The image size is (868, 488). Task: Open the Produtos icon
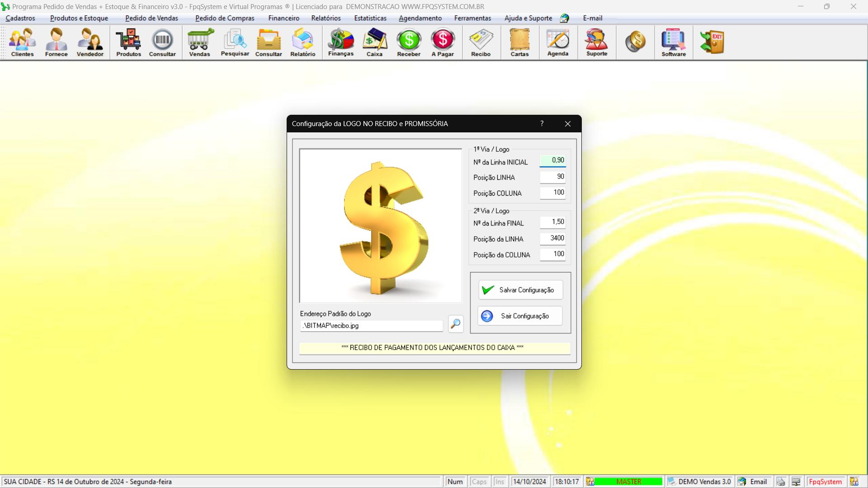pyautogui.click(x=128, y=42)
